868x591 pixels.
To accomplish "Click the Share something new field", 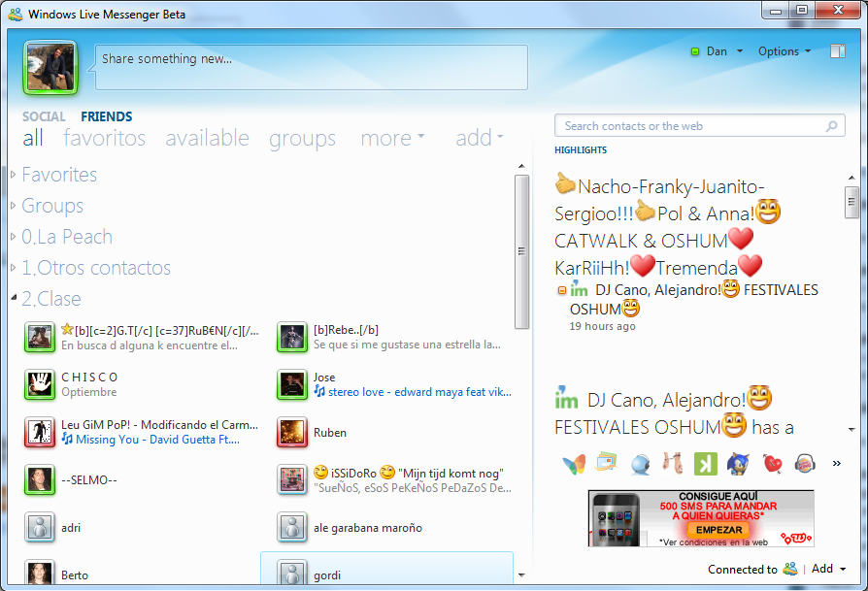I will tap(311, 67).
